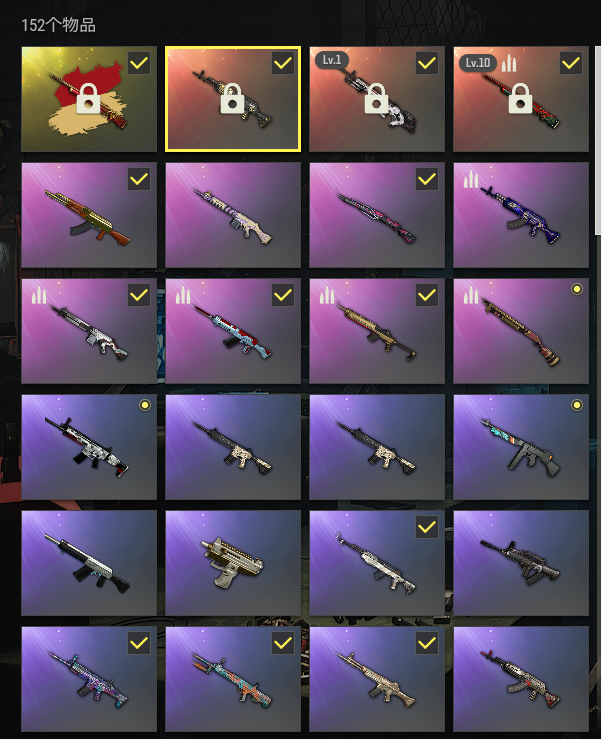The height and width of the screenshot is (740, 602).
Task: Click the yellow dot on the white SCAR tile
Action: click(145, 405)
